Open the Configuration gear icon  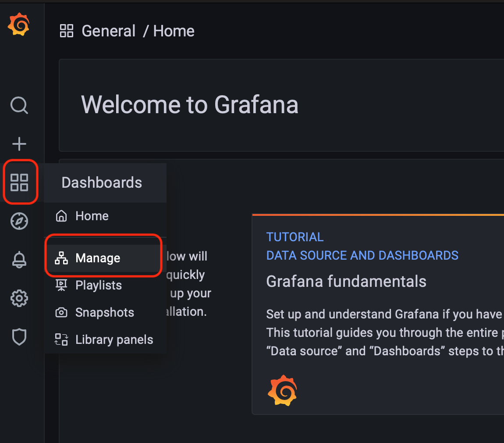point(19,298)
